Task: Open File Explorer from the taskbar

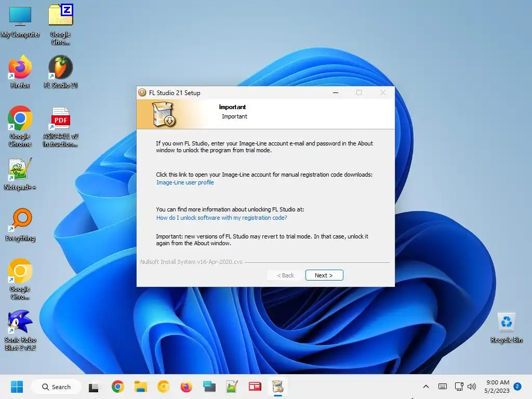Action: pyautogui.click(x=140, y=387)
